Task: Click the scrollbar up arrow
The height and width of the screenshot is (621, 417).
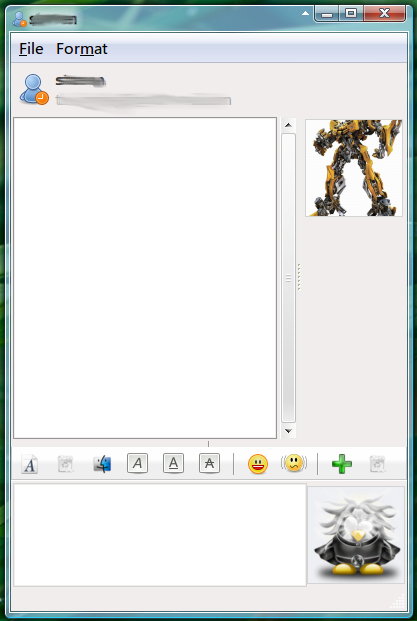Action: (x=288, y=125)
